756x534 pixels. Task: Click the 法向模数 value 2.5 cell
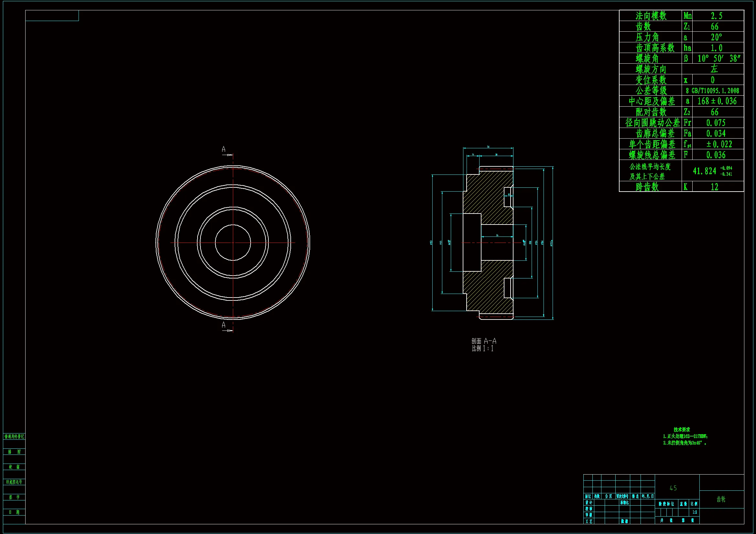[x=717, y=16]
